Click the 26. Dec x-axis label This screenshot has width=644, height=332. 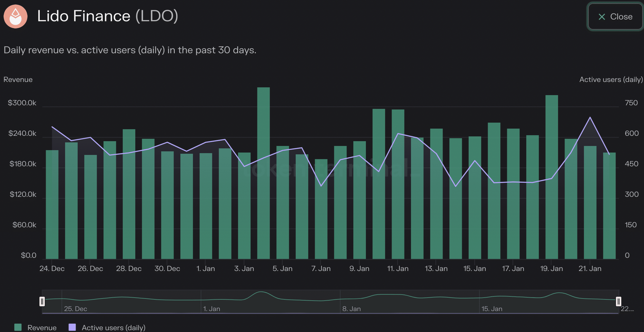[91, 269]
